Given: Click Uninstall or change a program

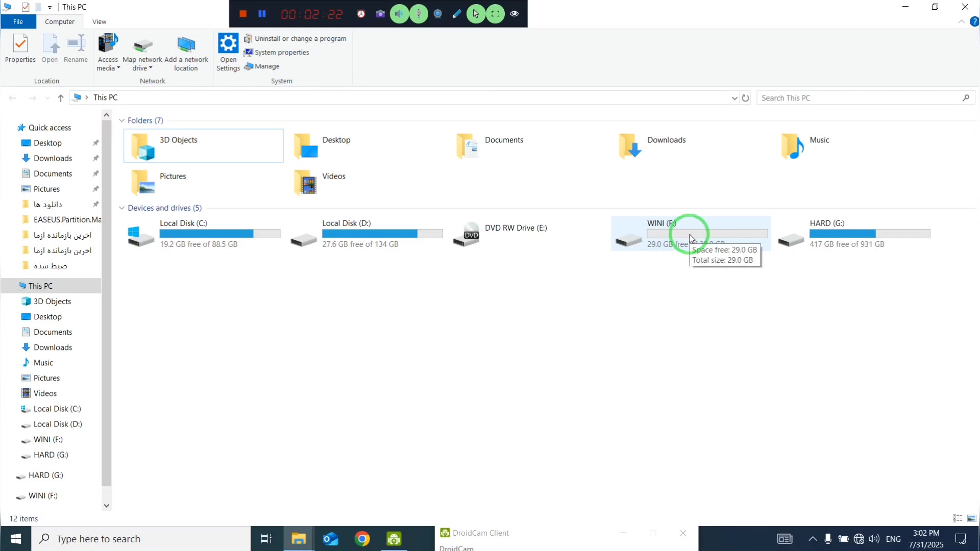Looking at the screenshot, I should (300, 39).
